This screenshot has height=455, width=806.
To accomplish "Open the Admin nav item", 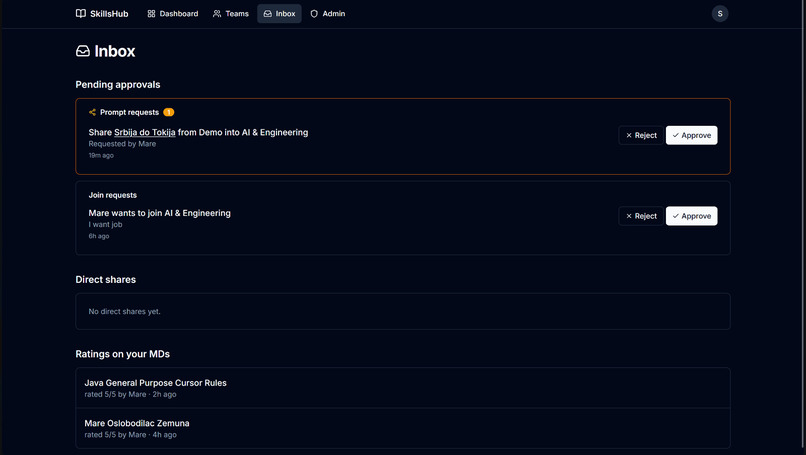I will pyautogui.click(x=328, y=14).
